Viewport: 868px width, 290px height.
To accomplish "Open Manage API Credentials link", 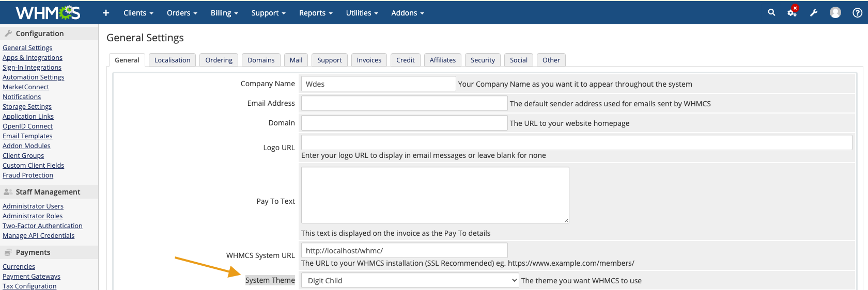I will 38,235.
